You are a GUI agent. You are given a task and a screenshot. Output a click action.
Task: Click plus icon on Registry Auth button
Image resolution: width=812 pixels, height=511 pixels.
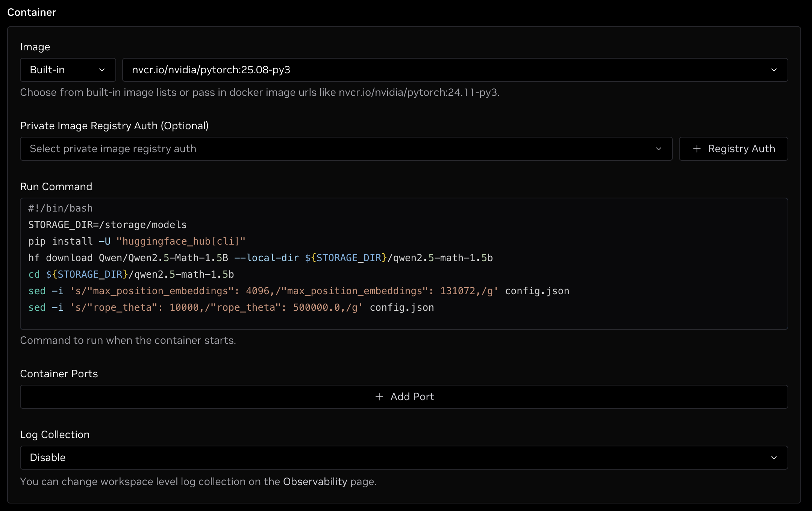tap(697, 149)
